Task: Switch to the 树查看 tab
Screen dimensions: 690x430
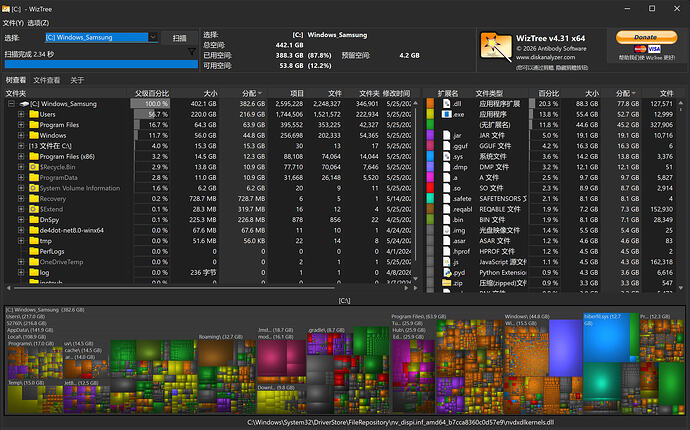Action: click(x=16, y=80)
